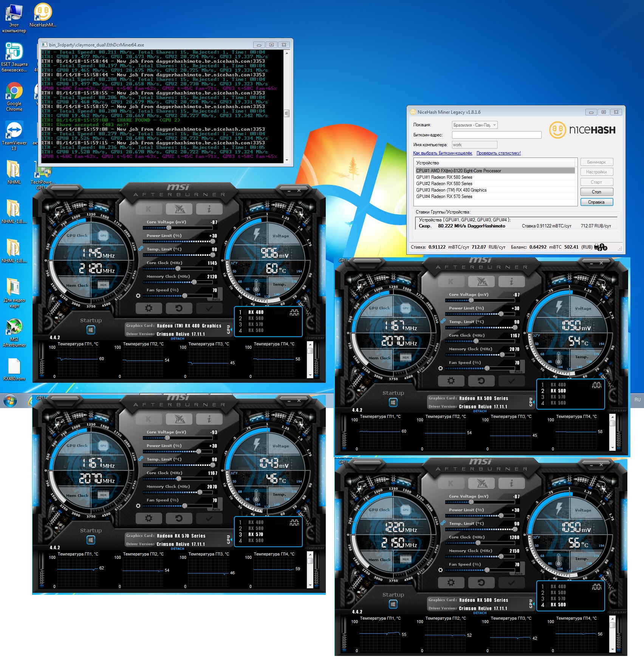644x662 pixels.
Task: Open settings gear in RX 570 Afterburner
Action: coord(149,518)
